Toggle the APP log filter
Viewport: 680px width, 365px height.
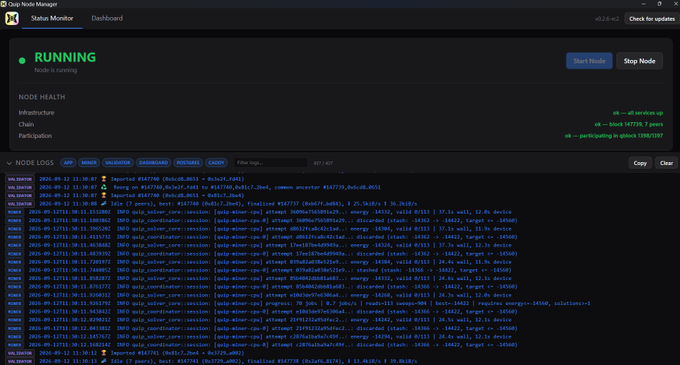[68, 163]
